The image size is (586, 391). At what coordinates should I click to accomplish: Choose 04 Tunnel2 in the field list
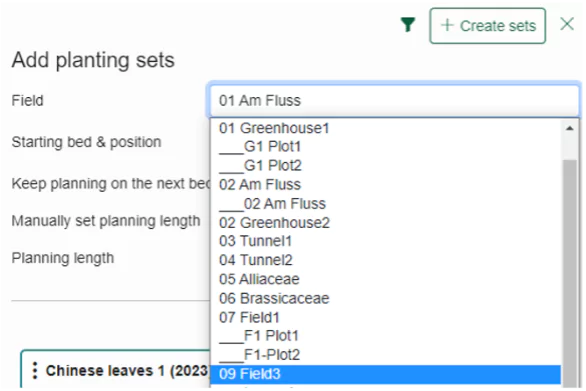(386, 260)
